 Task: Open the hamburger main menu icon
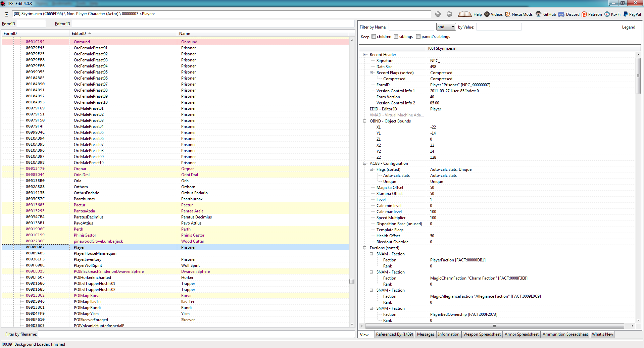point(6,14)
